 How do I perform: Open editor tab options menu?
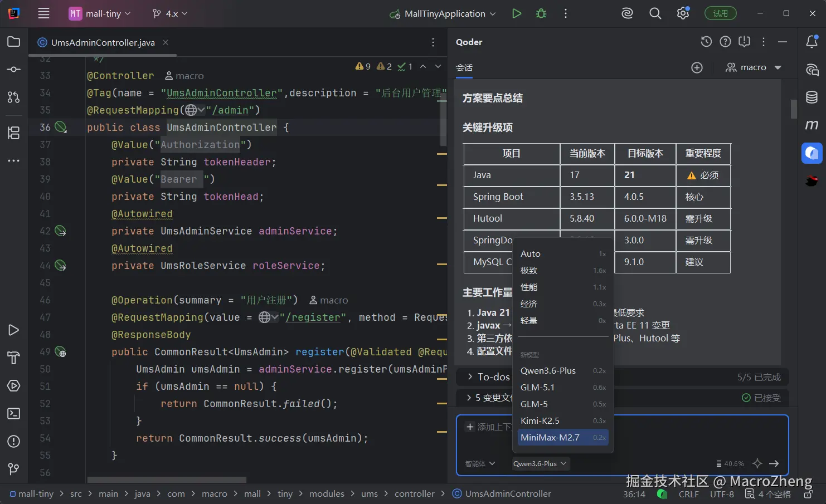click(x=433, y=42)
